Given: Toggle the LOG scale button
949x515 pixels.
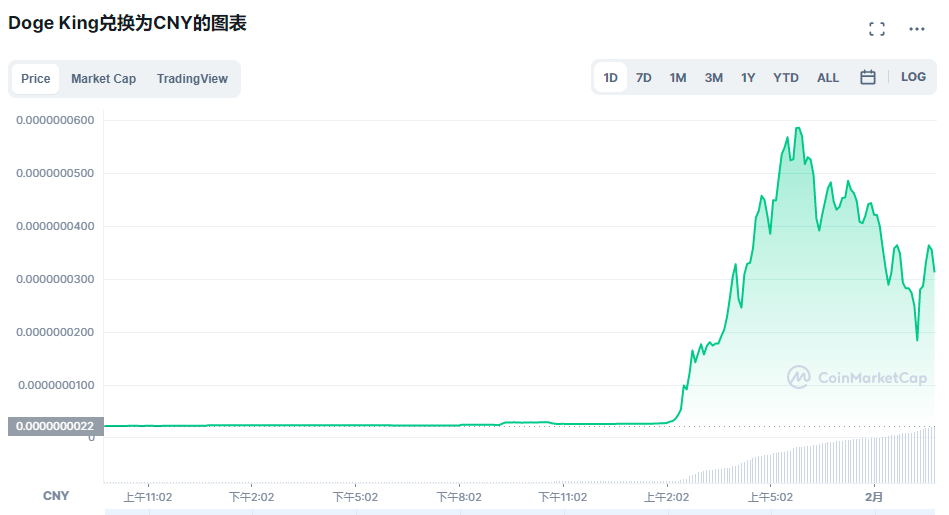Looking at the screenshot, I should (x=913, y=77).
